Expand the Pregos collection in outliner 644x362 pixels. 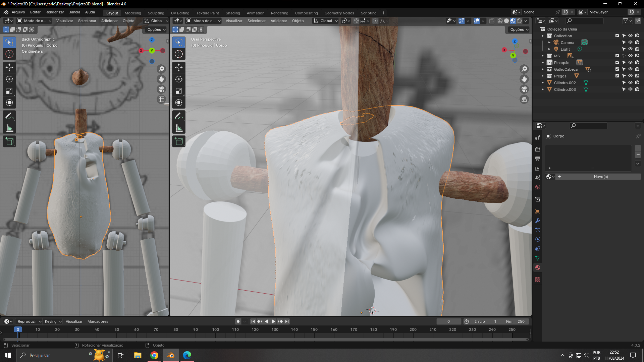click(542, 76)
